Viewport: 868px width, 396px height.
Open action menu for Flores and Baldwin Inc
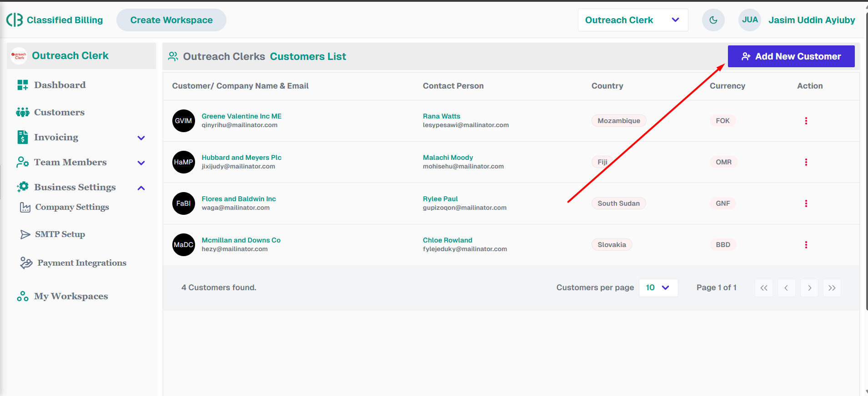(806, 203)
